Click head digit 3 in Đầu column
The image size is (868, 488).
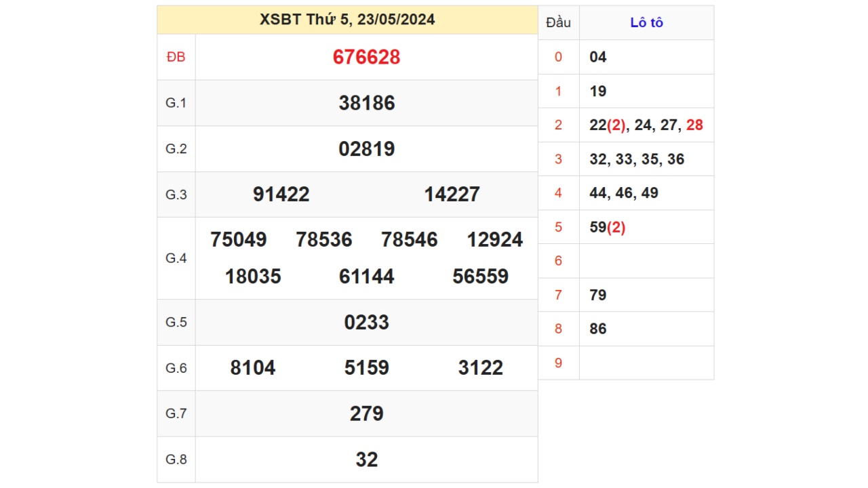(x=558, y=159)
